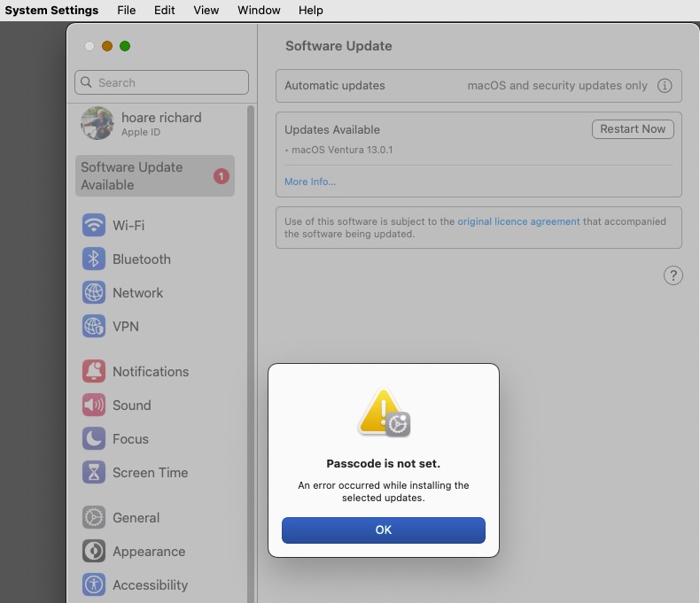The image size is (700, 603).
Task: Click the Bluetooth sidebar icon
Action: 94,259
